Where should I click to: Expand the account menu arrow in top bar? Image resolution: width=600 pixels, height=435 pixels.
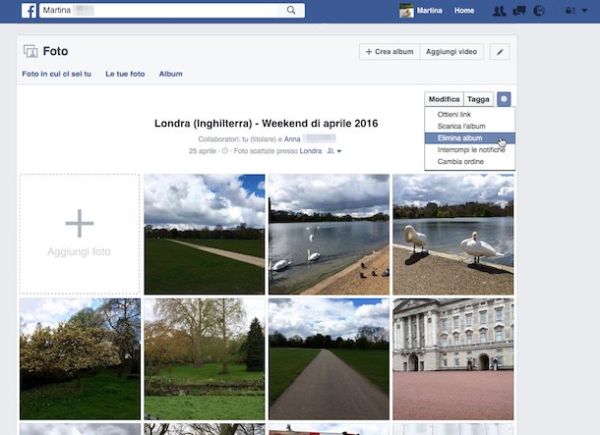point(584,11)
